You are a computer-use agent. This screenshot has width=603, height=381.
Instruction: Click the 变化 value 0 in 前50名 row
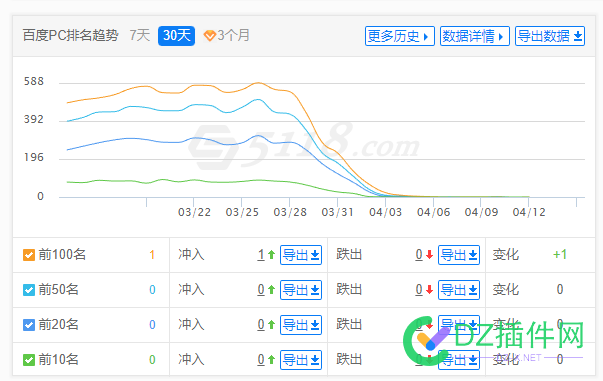560,289
